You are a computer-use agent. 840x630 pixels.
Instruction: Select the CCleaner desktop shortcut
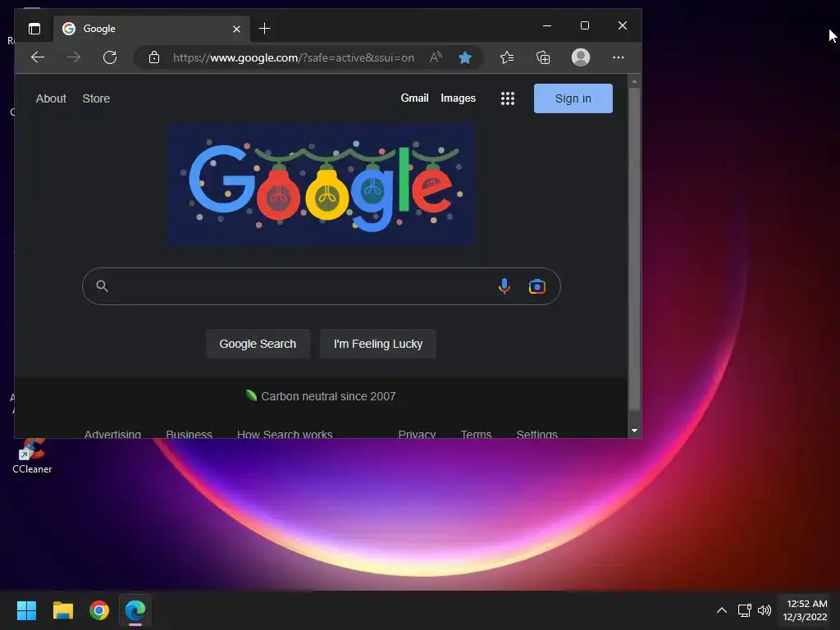tap(32, 456)
